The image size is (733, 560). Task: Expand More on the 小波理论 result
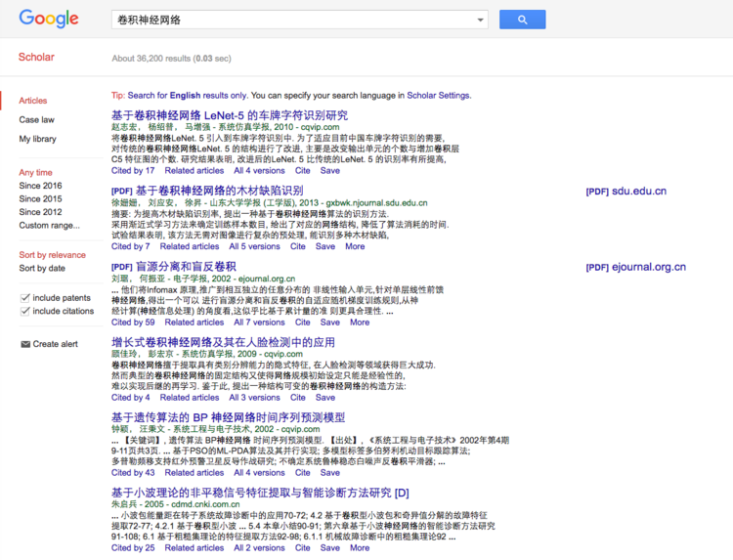pos(360,548)
